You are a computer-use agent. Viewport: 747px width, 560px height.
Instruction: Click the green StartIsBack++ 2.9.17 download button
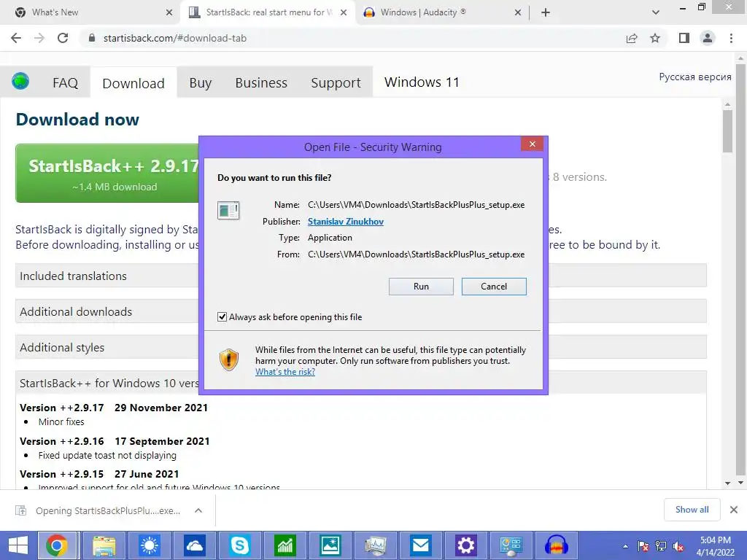pyautogui.click(x=108, y=174)
